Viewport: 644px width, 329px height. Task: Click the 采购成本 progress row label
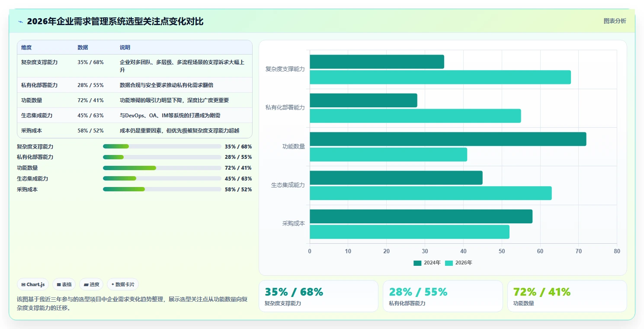pyautogui.click(x=27, y=190)
